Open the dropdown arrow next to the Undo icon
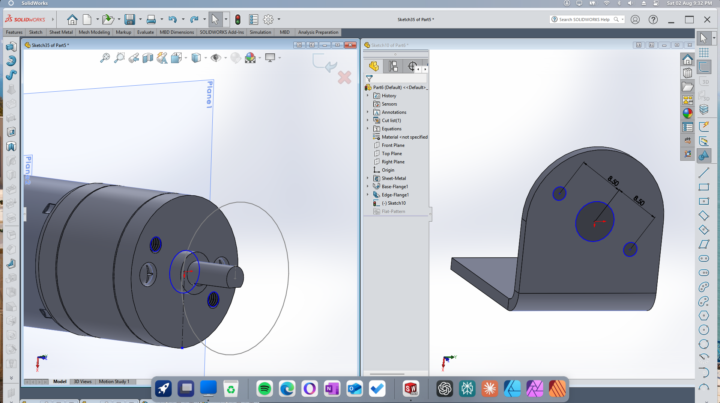The height and width of the screenshot is (403, 720). (x=183, y=19)
